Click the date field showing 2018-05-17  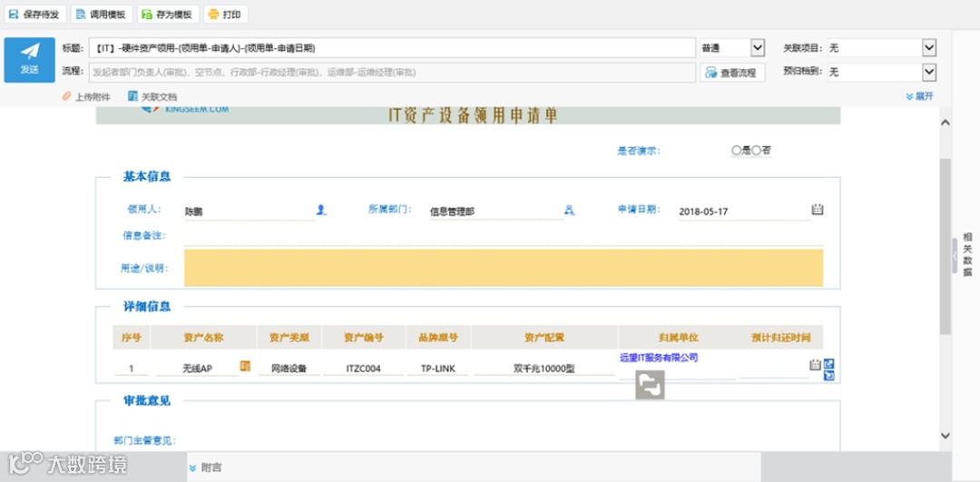(744, 211)
